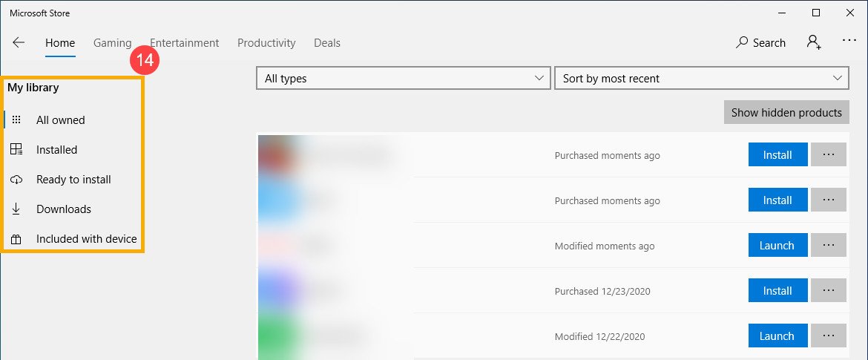Open options menu for first listed app
This screenshot has width=868, height=360.
[x=829, y=155]
